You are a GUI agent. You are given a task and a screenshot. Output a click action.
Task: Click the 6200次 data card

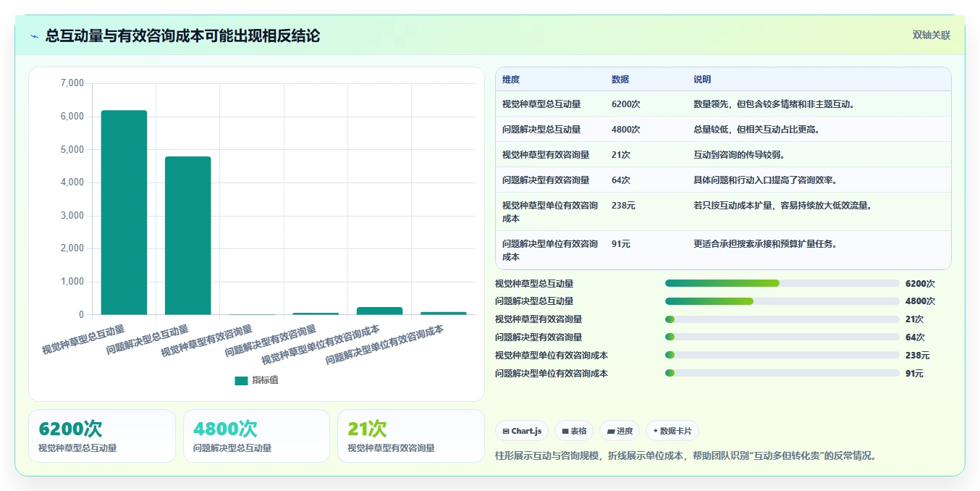[102, 436]
